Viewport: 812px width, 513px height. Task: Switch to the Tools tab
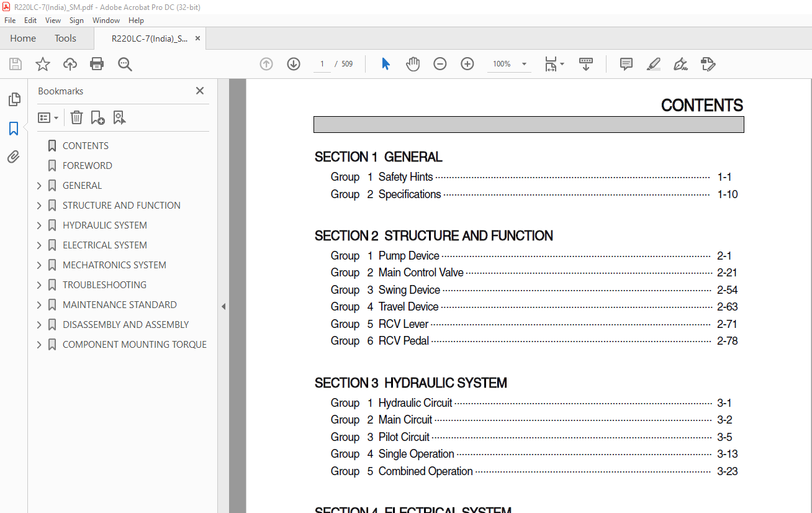pyautogui.click(x=65, y=39)
